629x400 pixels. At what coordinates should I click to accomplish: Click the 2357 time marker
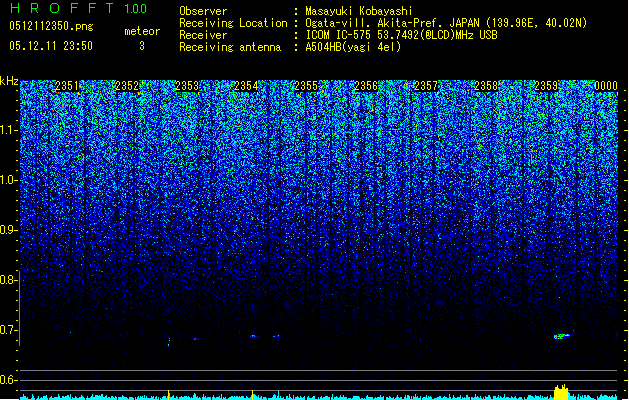[x=426, y=86]
